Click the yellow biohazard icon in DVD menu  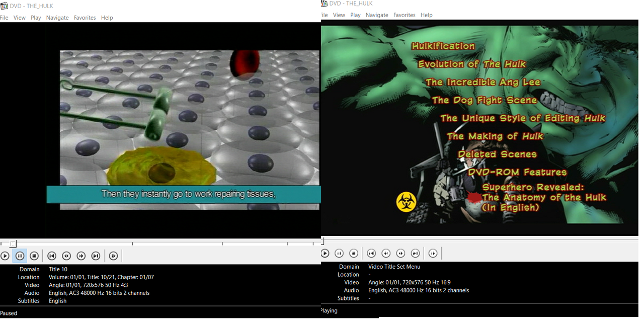[406, 202]
